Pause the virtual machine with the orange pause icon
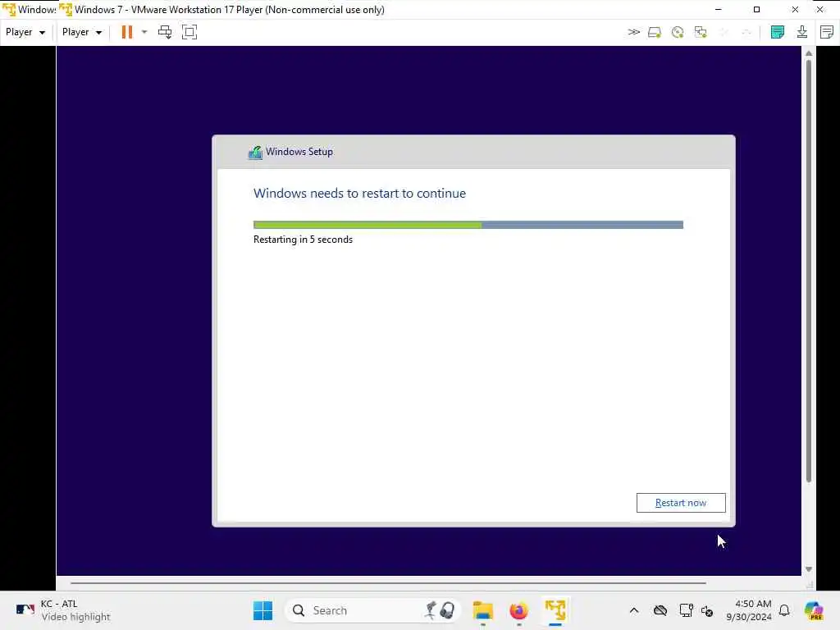Viewport: 840px width, 630px height. tap(127, 32)
